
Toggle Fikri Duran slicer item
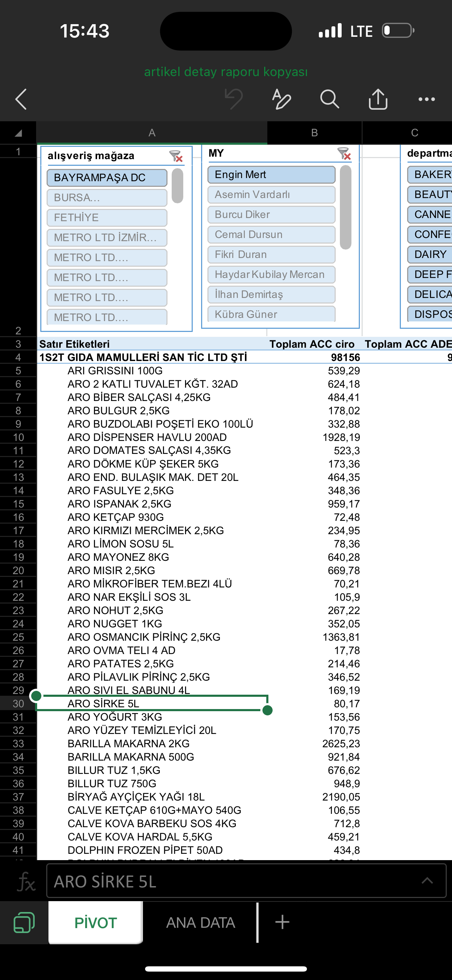point(271,254)
